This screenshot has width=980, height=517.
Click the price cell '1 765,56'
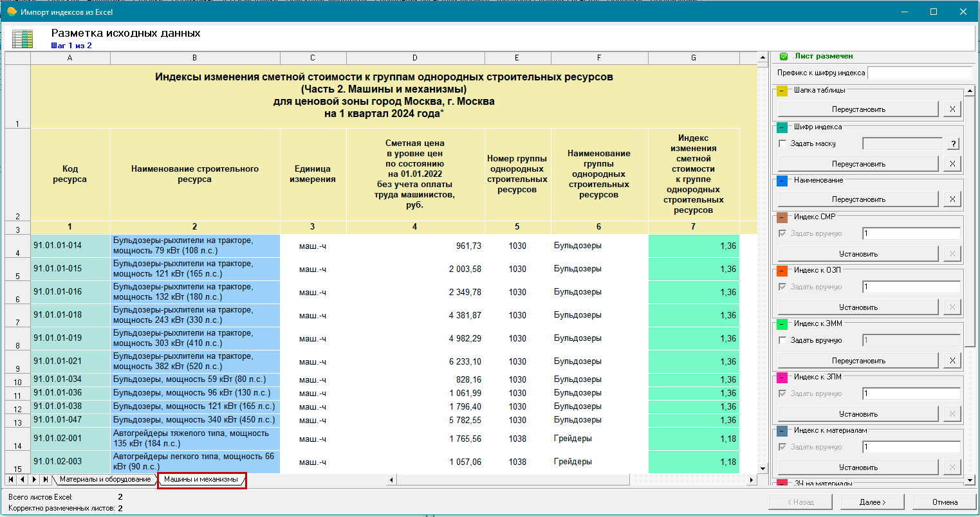(416, 439)
